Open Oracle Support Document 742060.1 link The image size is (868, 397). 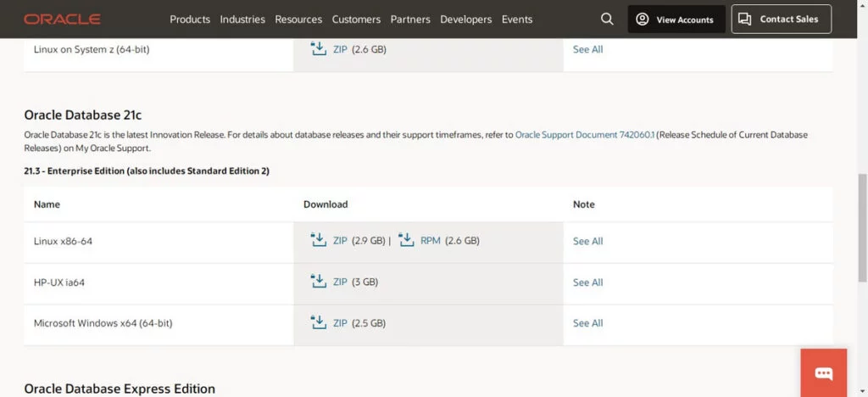coord(585,135)
